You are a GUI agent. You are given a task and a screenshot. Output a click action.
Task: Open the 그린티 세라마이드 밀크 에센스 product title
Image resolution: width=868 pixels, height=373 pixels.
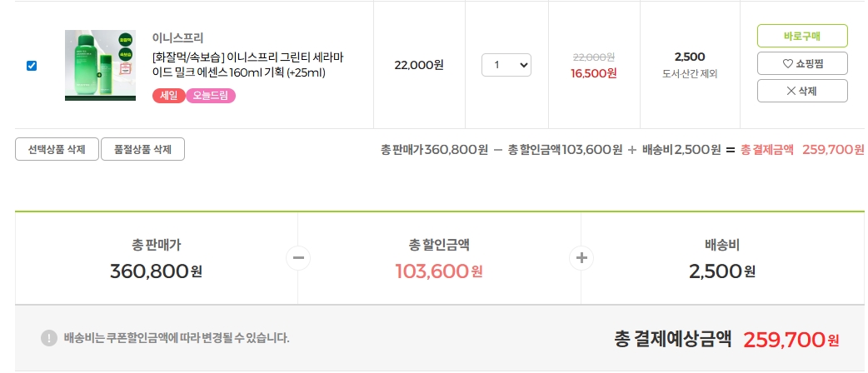(x=248, y=65)
